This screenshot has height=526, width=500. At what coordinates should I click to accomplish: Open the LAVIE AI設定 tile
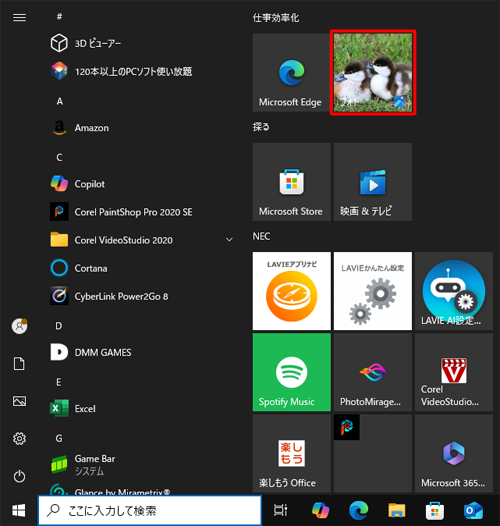454,291
